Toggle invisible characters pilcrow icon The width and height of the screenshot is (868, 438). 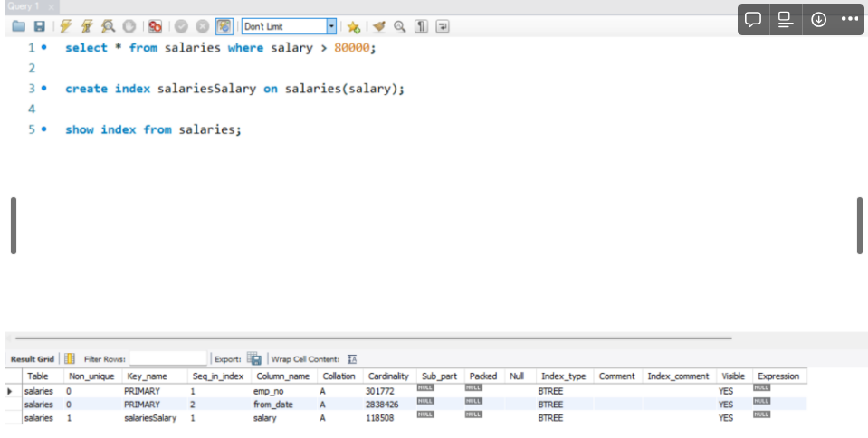click(421, 26)
